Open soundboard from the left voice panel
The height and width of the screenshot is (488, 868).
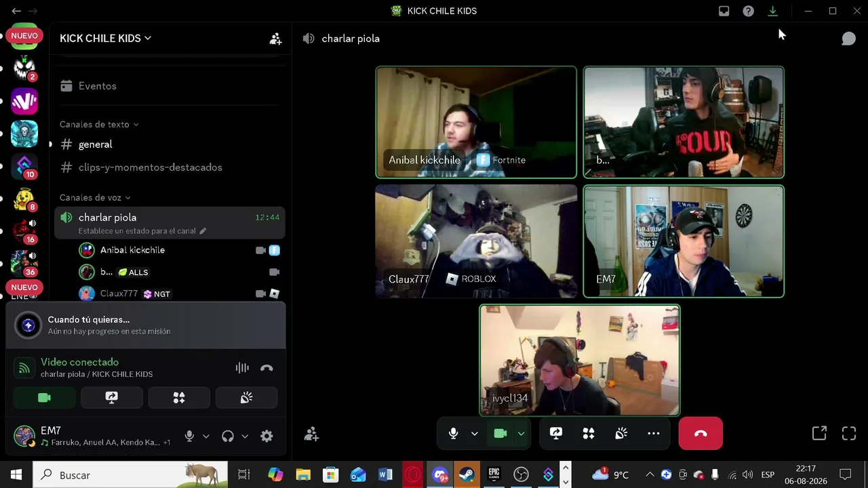tap(246, 398)
